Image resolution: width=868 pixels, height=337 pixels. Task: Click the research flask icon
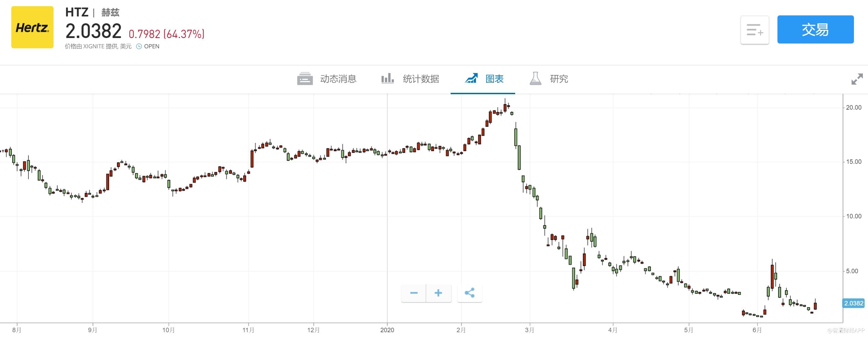[535, 78]
